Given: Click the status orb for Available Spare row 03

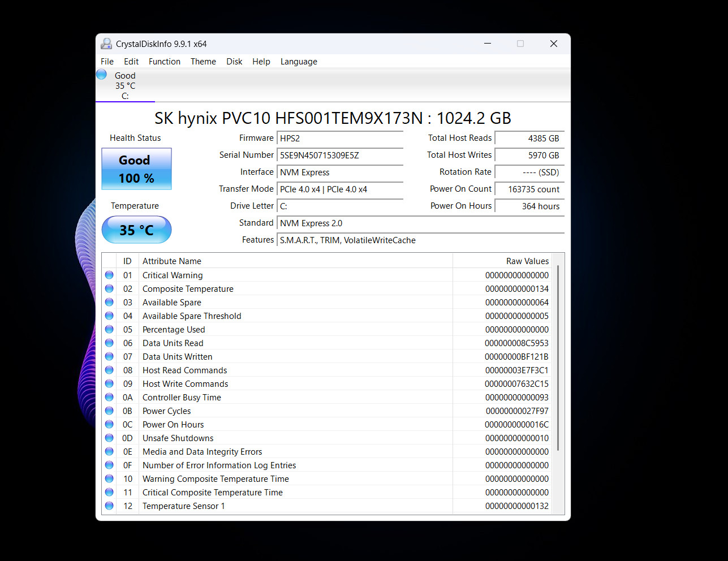Looking at the screenshot, I should pyautogui.click(x=109, y=302).
